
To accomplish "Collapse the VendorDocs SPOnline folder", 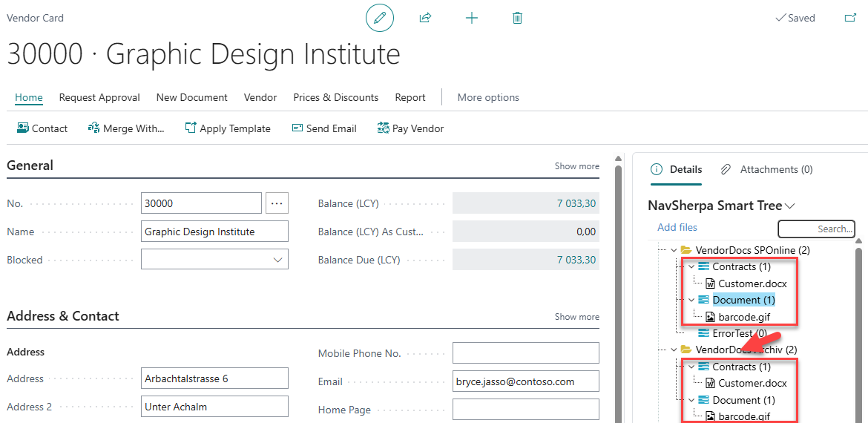I will point(674,250).
